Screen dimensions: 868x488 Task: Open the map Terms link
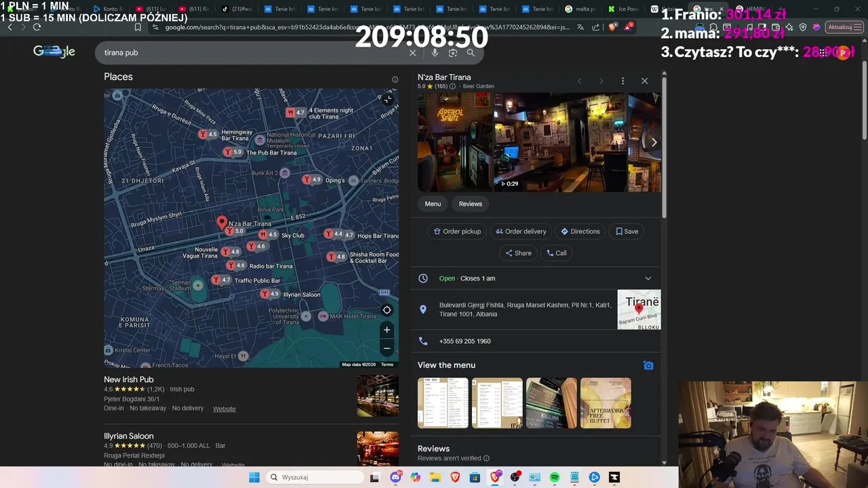coord(387,365)
